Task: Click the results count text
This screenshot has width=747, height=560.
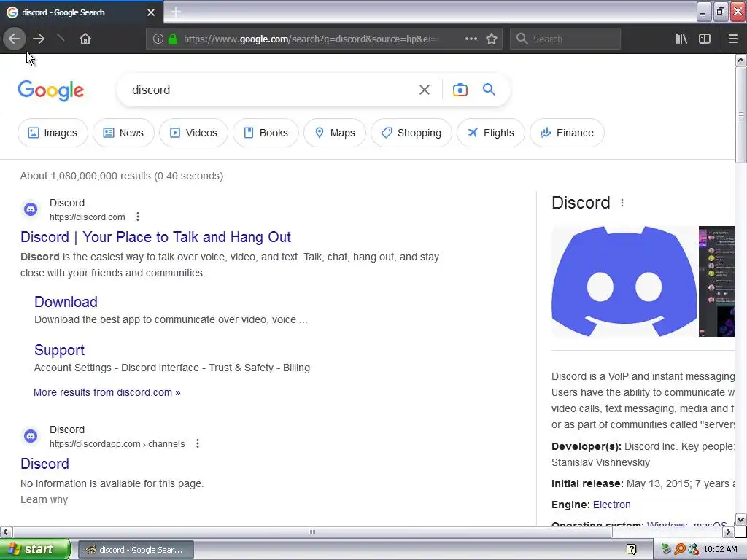Action: tap(122, 176)
